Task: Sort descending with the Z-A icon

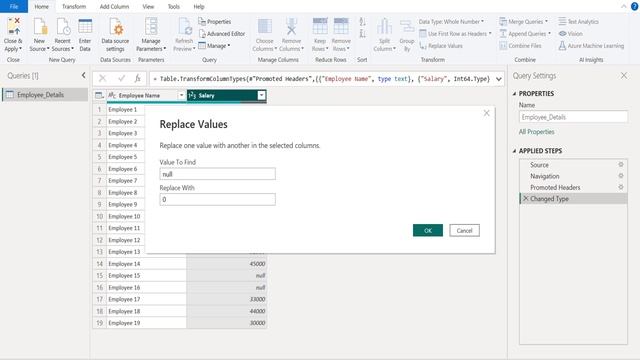Action: tap(362, 34)
